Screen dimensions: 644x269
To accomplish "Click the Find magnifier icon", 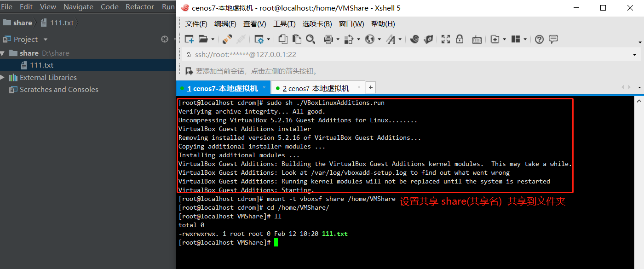I will [310, 39].
